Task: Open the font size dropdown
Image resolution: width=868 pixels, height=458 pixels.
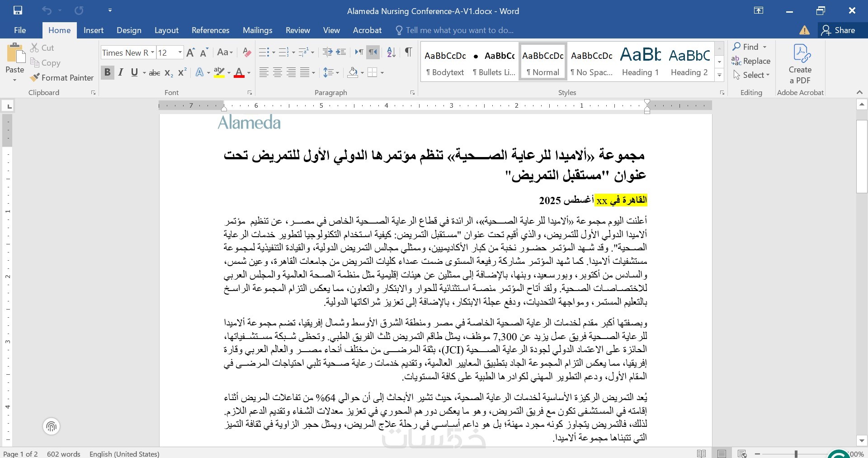Action: point(180,52)
